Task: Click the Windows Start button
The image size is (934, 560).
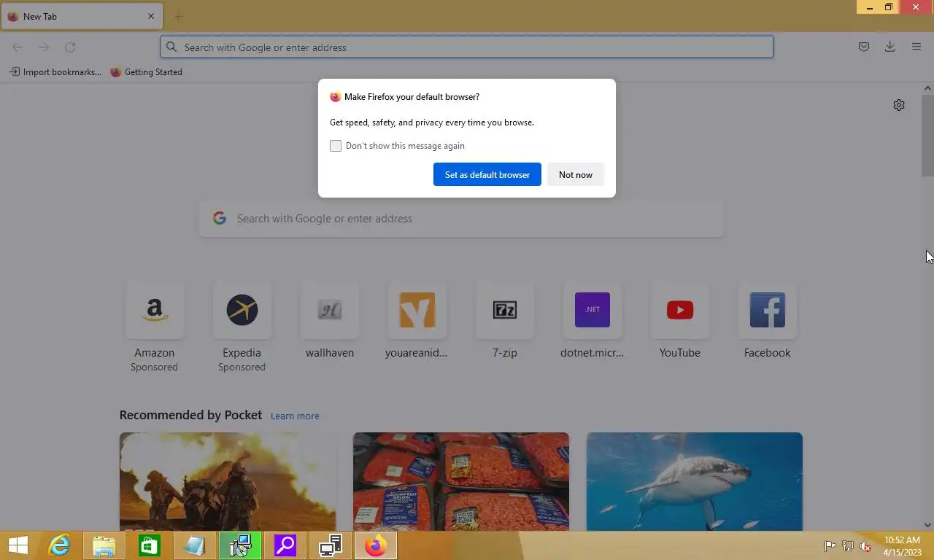Action: coord(18,545)
